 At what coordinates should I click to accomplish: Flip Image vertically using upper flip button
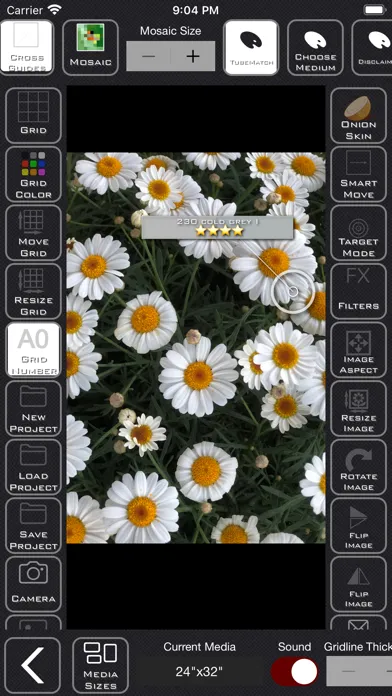point(358,526)
